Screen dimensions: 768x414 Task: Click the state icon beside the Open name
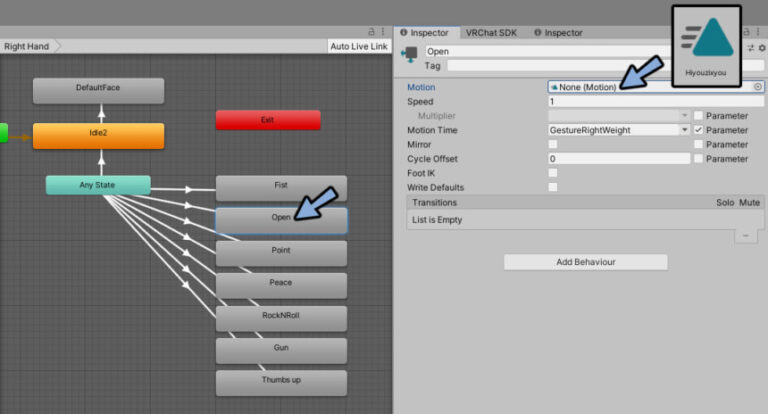pos(409,56)
